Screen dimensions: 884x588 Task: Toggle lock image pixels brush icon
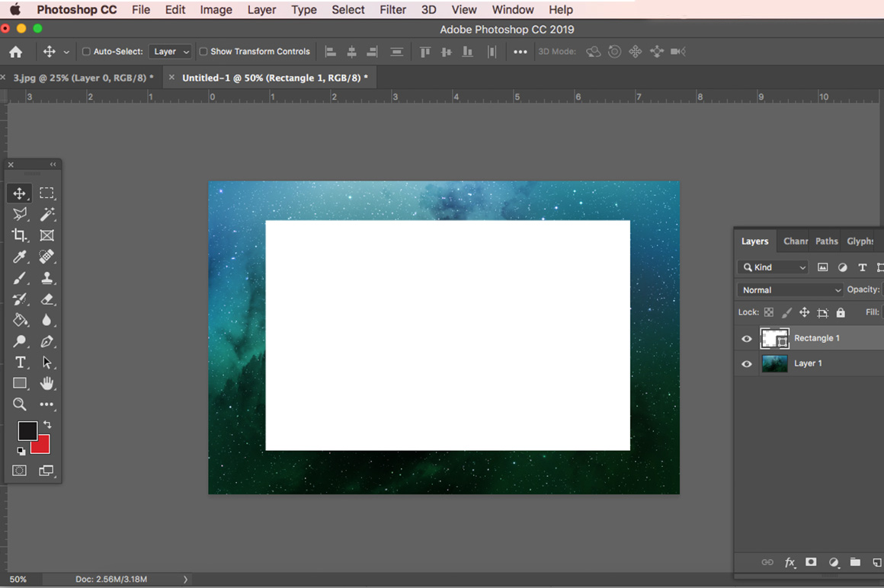point(786,312)
